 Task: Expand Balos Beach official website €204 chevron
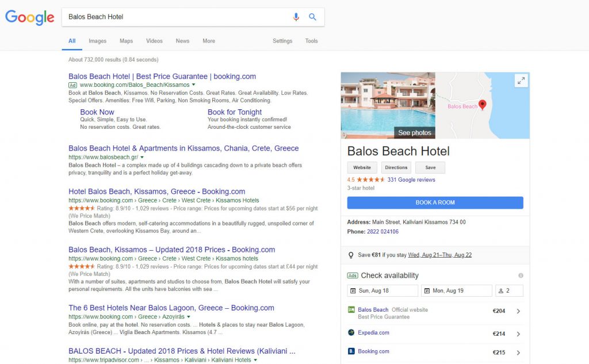518,311
